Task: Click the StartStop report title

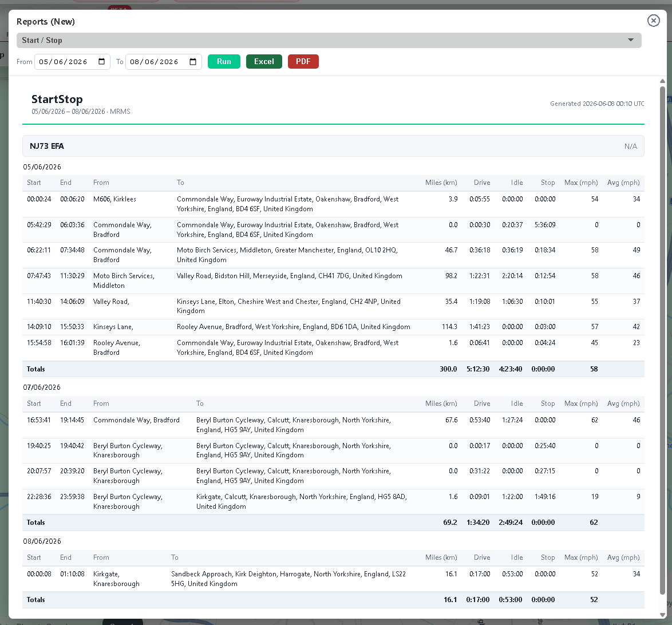Action: (x=57, y=99)
